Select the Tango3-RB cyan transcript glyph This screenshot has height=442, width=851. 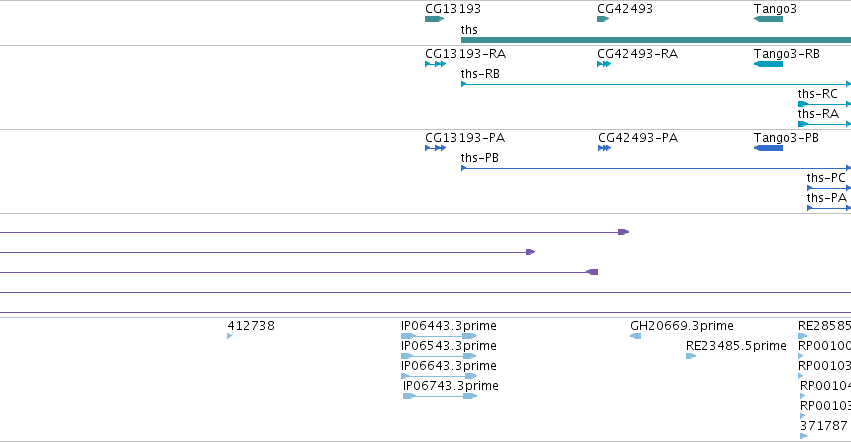[x=769, y=64]
